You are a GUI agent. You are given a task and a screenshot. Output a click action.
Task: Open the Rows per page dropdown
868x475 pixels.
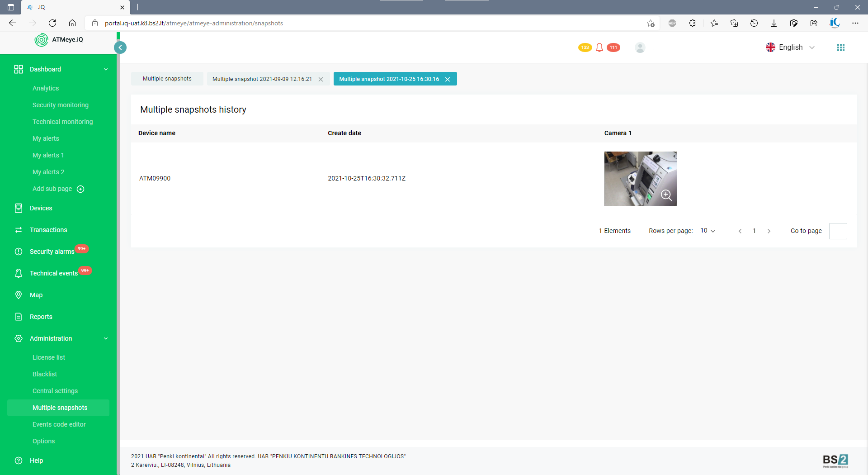pos(708,231)
